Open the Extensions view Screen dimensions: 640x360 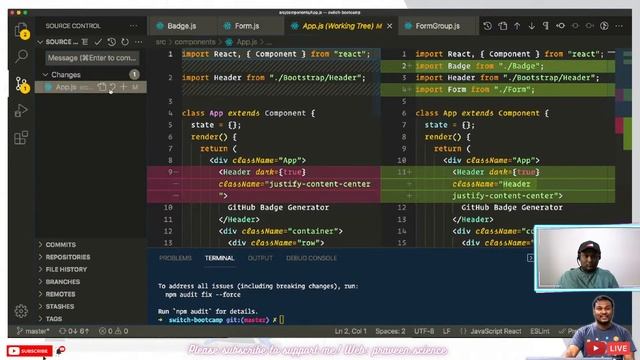click(x=21, y=138)
